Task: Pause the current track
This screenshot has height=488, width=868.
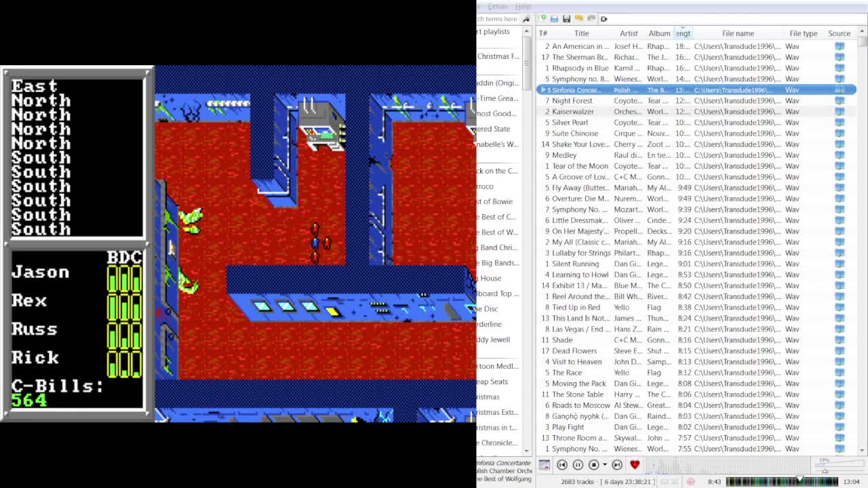Action: (577, 465)
